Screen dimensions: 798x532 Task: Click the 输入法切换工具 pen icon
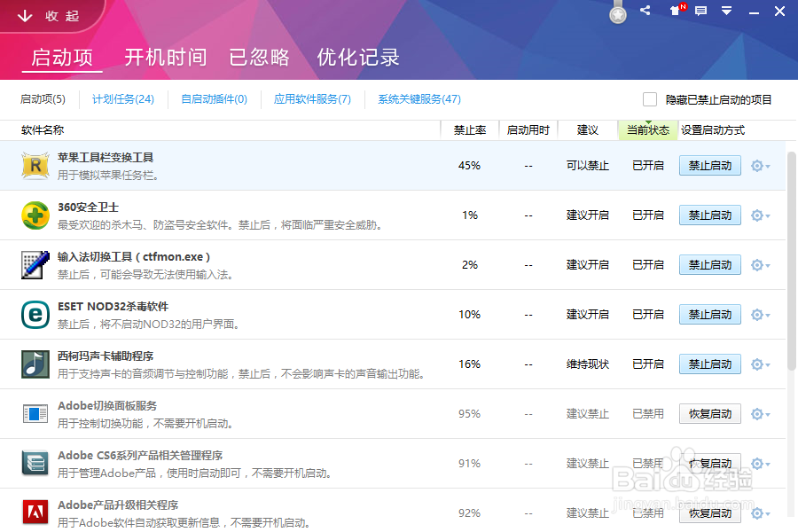pyautogui.click(x=35, y=264)
